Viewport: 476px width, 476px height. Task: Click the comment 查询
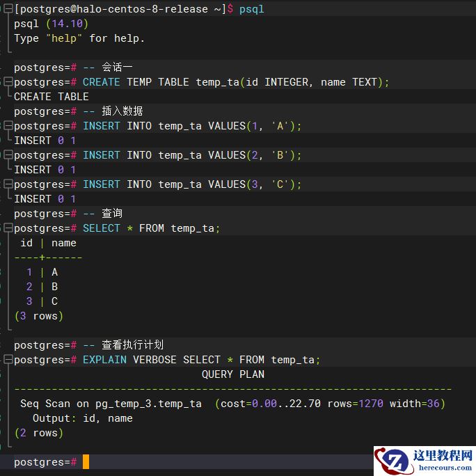(x=112, y=214)
